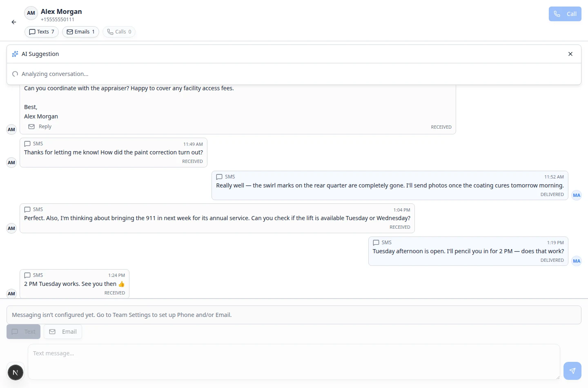Click the loading spinner beside Analyzing conversation

point(15,74)
